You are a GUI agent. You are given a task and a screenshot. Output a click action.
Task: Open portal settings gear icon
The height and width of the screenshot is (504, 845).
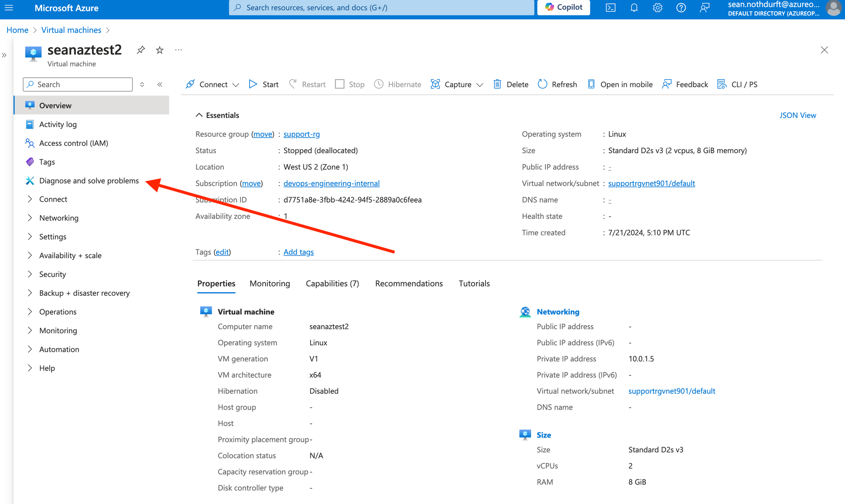[x=657, y=8]
